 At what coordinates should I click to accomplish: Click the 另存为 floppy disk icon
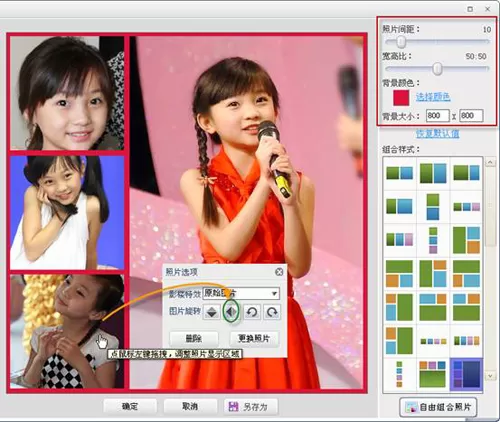tap(233, 406)
